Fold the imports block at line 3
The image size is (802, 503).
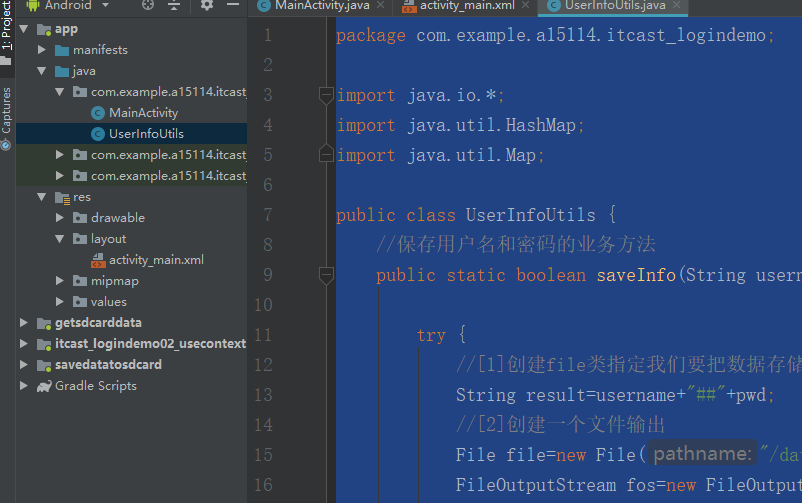(x=326, y=95)
